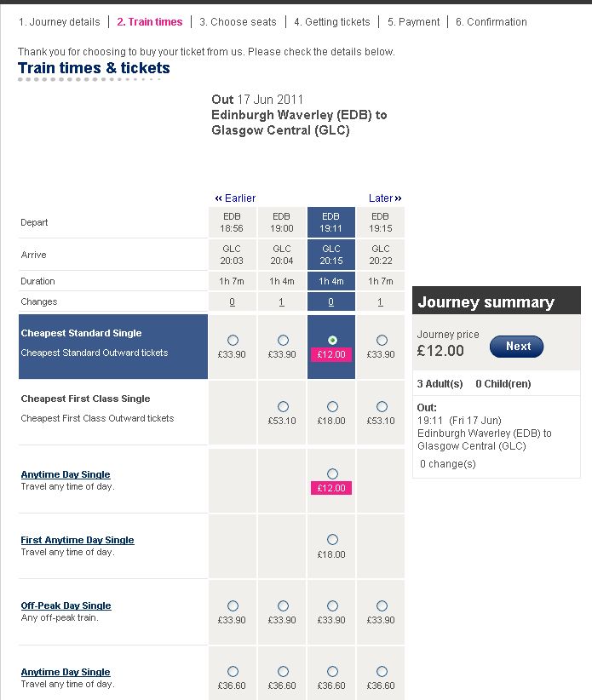Screen dimensions: 592x700
Task: Select Cheapest Standard Single for 18:56 train
Action: [x=233, y=341]
